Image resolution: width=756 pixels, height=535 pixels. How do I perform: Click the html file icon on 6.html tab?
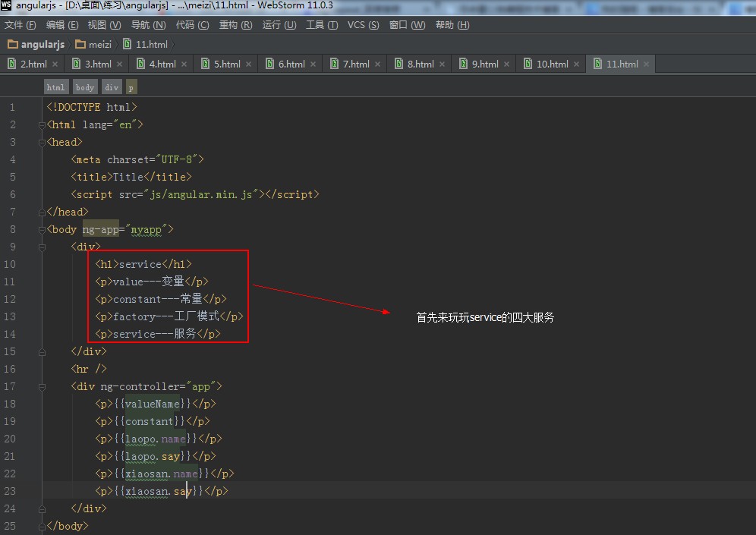point(270,64)
